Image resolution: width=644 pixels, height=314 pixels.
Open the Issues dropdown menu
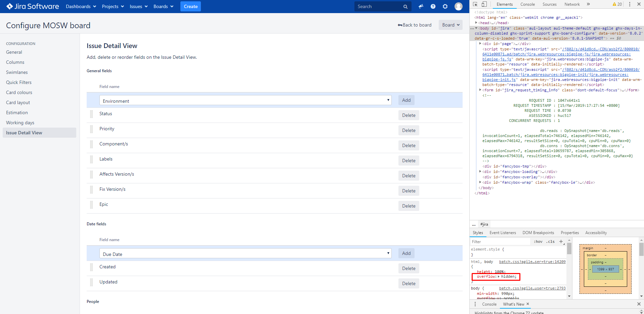[139, 6]
